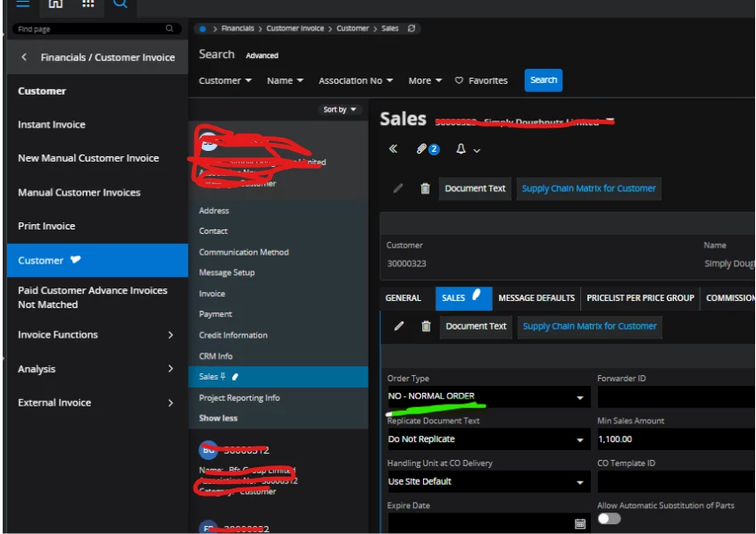
Task: Click the header delete trash icon
Action: pos(425,188)
